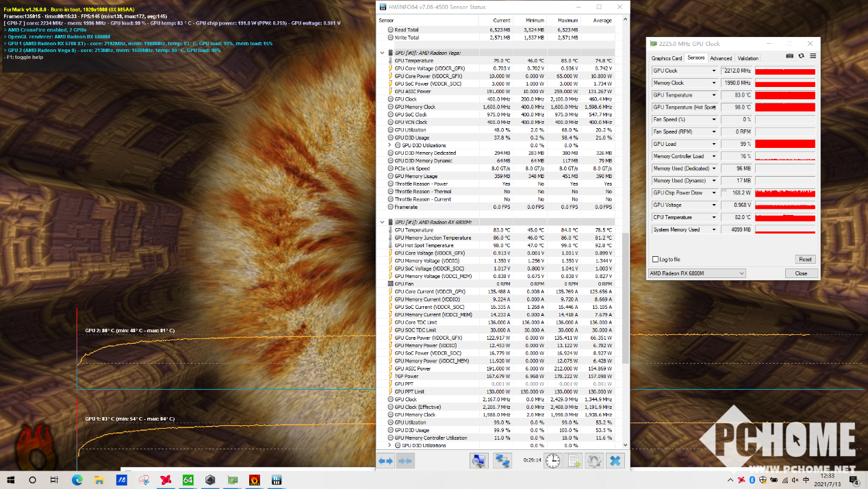This screenshot has width=868, height=489.
Task: Click the GPU Clock red graph in GPU-Z
Action: [785, 71]
